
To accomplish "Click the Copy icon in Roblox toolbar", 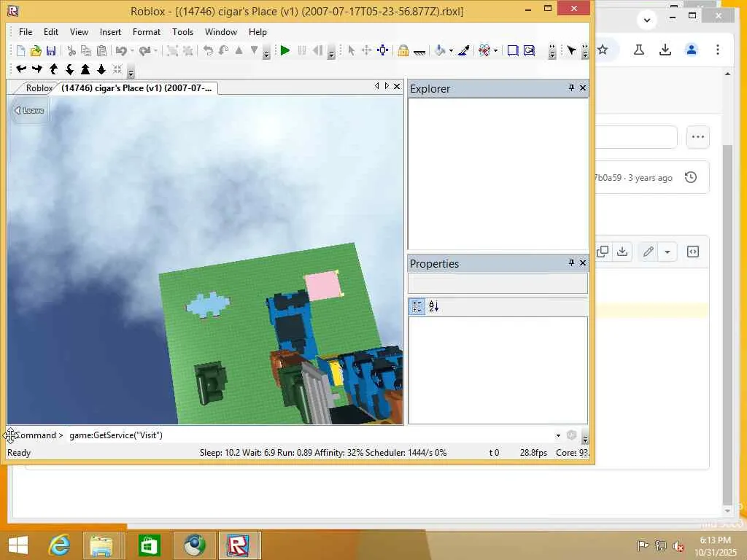I will pyautogui.click(x=86, y=50).
